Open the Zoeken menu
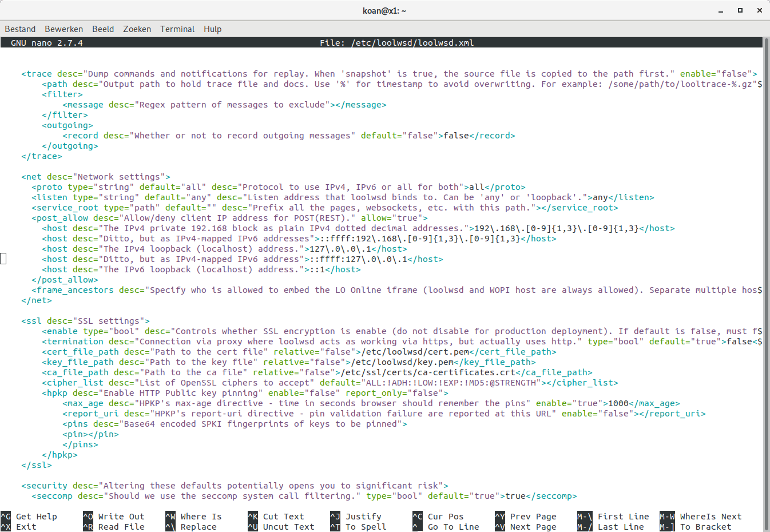Viewport: 770px width, 532px height. 137,29
